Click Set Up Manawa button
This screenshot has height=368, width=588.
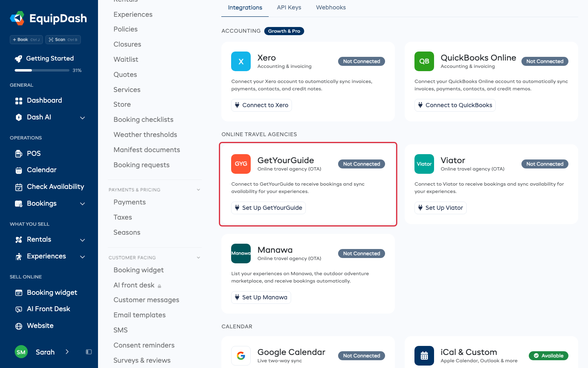[261, 297]
